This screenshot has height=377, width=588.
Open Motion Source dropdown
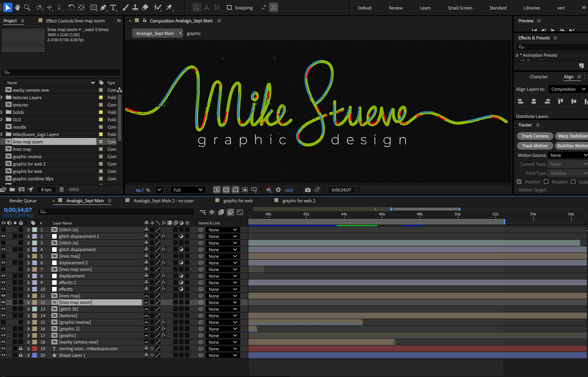coord(568,155)
